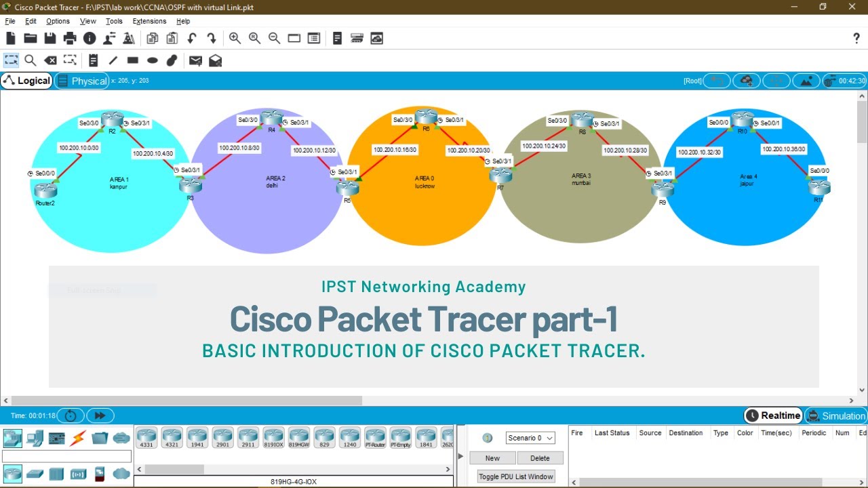Open custom devices dialog icon
This screenshot has width=868, height=488.
point(313,39)
